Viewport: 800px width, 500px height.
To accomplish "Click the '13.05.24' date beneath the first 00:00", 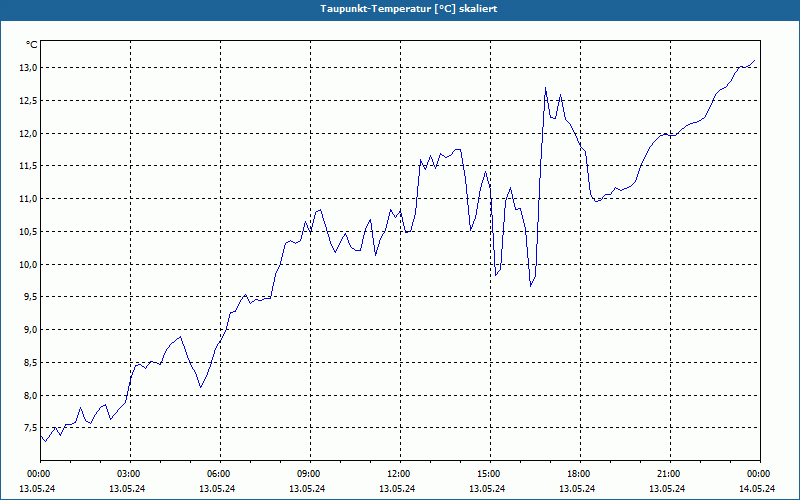I will [x=37, y=488].
